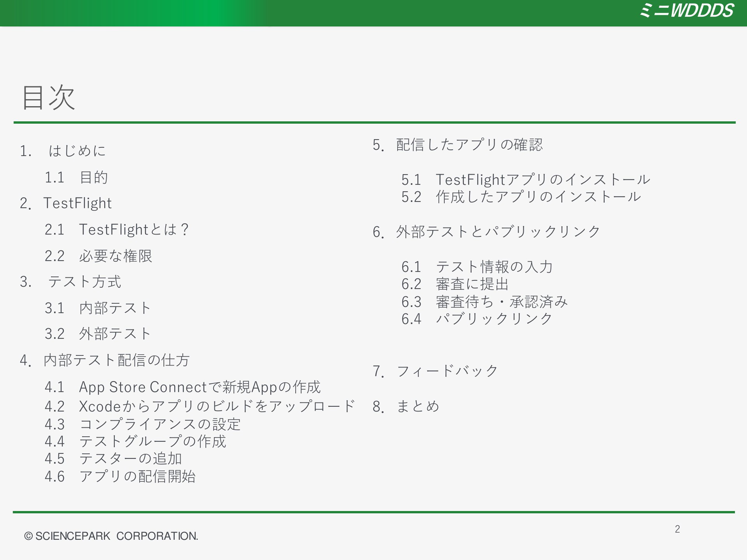The width and height of the screenshot is (747, 560).
Task: Click '4.2 Xcodeからアプリのビルドをアップロード'
Action: pos(200,406)
